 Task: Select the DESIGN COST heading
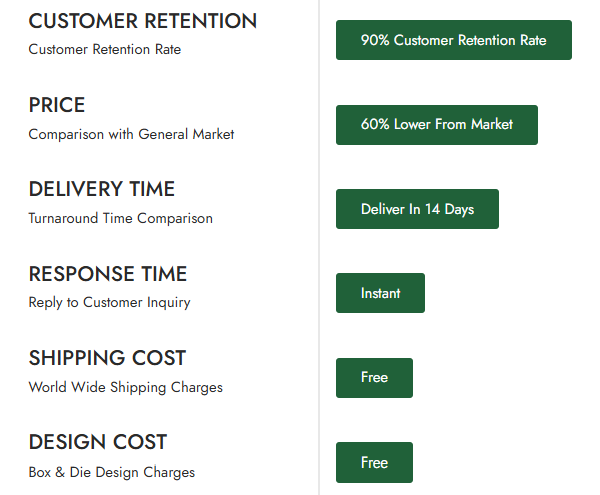click(x=97, y=442)
